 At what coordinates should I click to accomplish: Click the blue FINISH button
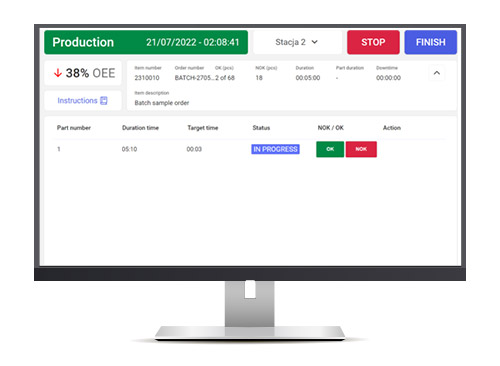click(x=431, y=42)
